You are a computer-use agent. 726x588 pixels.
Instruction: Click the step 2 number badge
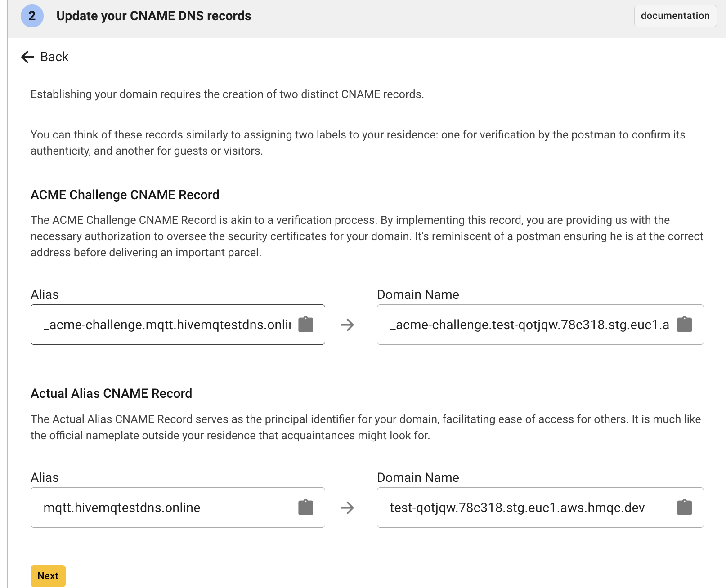click(32, 16)
